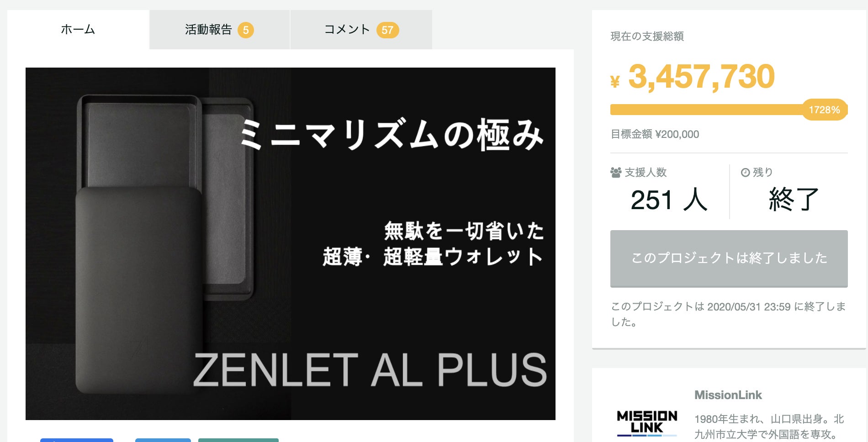The width and height of the screenshot is (868, 442).
Task: Click the MissionLink profile description text
Action: tap(769, 426)
